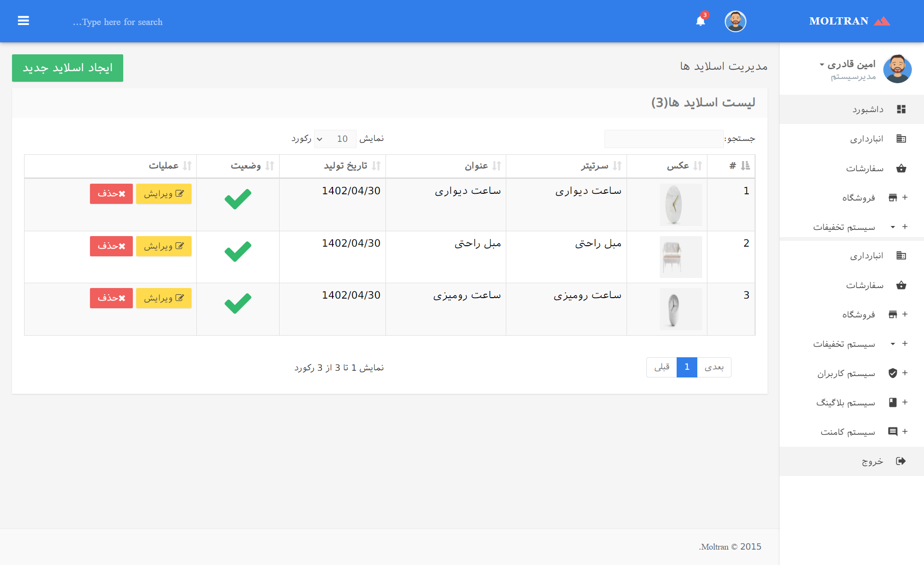Open the hamburger menu icon

pos(23,21)
